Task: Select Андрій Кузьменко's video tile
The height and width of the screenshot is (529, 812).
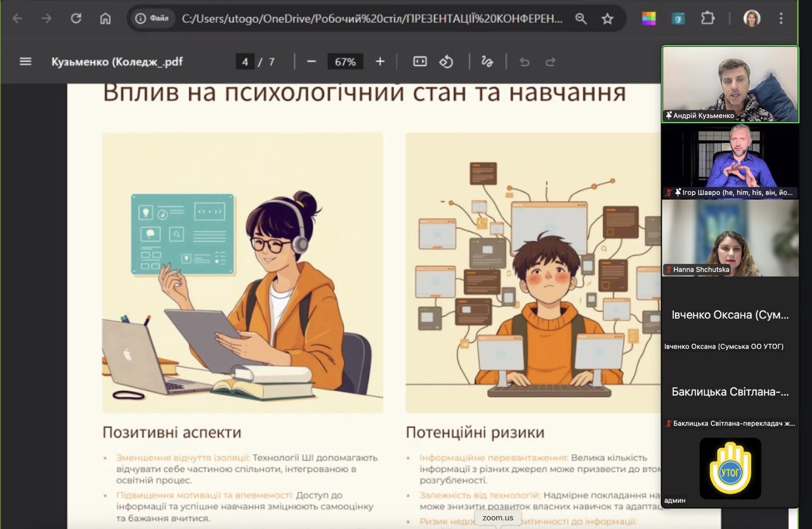Action: 730,84
